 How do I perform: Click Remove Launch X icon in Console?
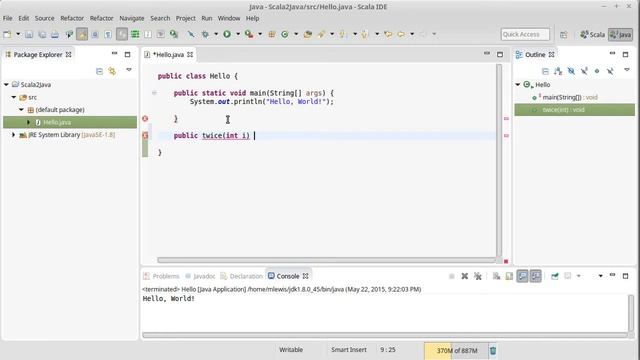464,276
